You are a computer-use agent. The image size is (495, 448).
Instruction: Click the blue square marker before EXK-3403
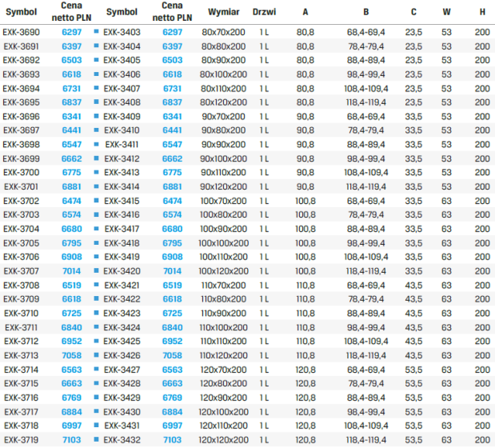tap(96, 31)
